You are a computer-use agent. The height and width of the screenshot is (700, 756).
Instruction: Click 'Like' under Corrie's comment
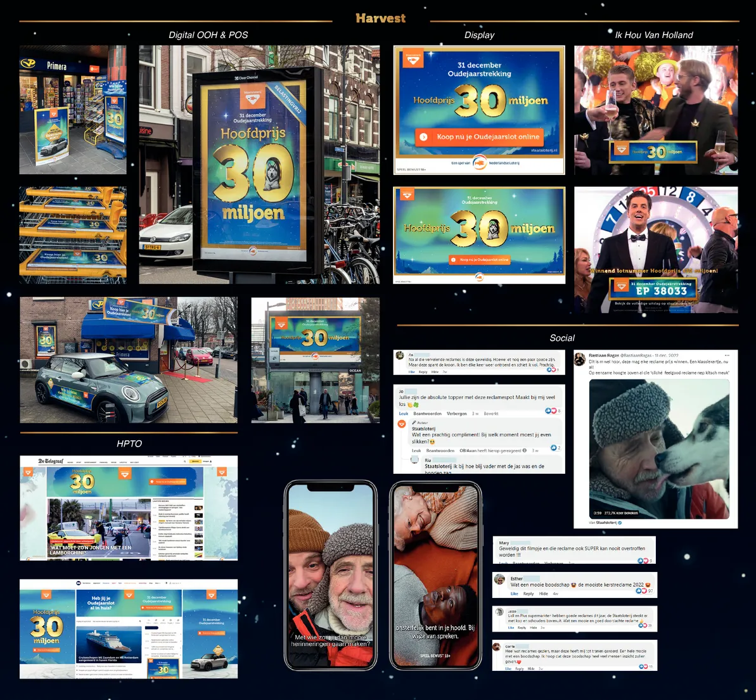tap(508, 669)
